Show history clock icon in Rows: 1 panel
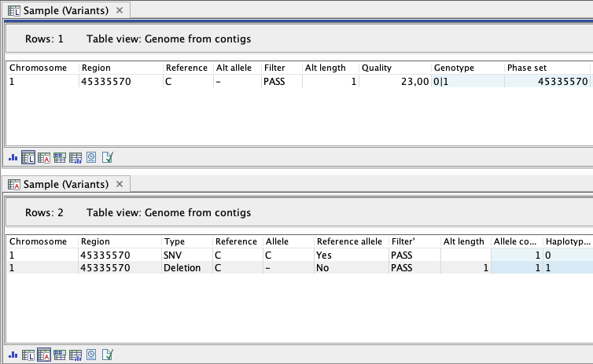 point(91,157)
